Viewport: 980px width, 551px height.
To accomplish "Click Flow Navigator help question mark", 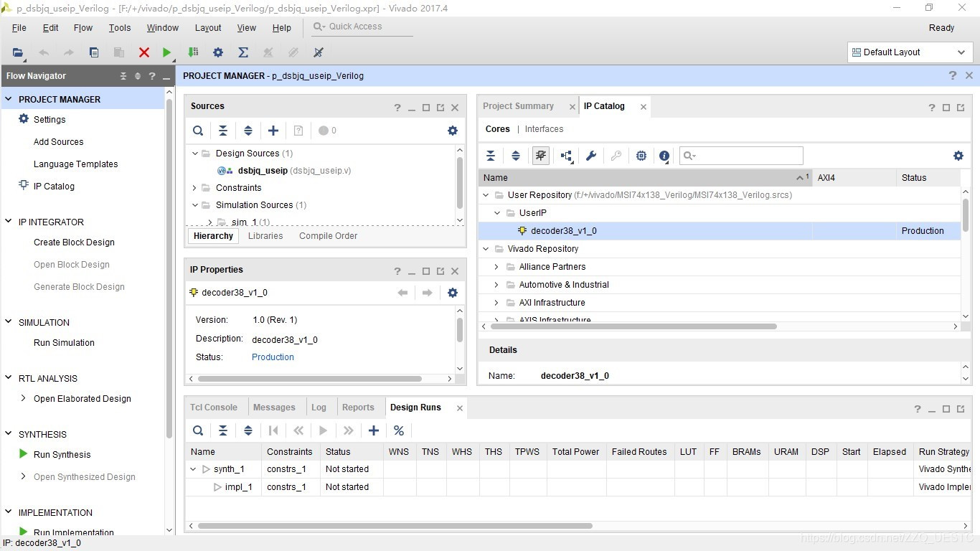I will pyautogui.click(x=152, y=76).
